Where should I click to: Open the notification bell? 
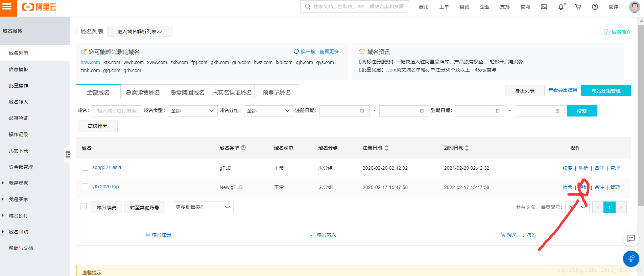(x=561, y=7)
